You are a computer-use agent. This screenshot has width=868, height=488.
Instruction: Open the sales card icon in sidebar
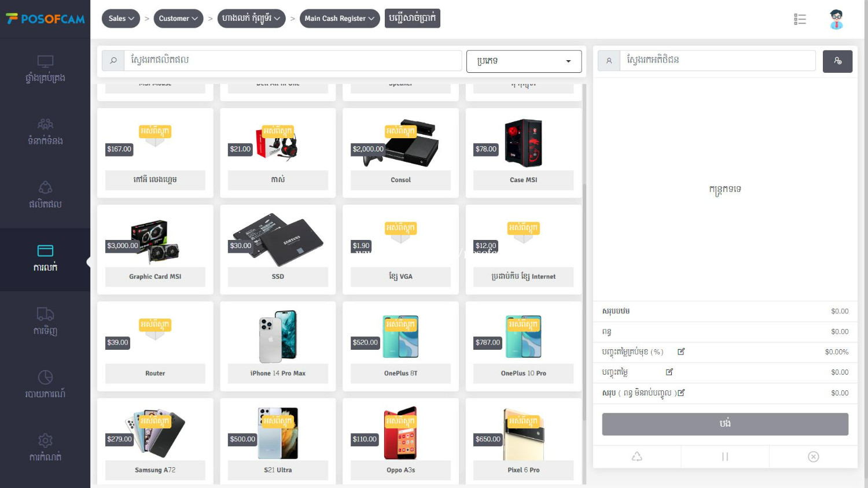(x=45, y=250)
